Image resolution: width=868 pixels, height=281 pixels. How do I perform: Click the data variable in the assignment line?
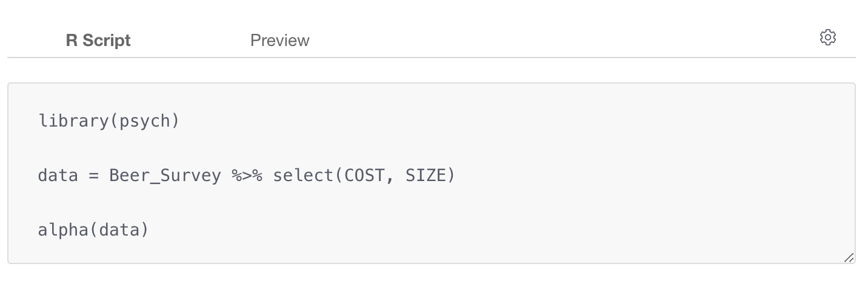[58, 176]
